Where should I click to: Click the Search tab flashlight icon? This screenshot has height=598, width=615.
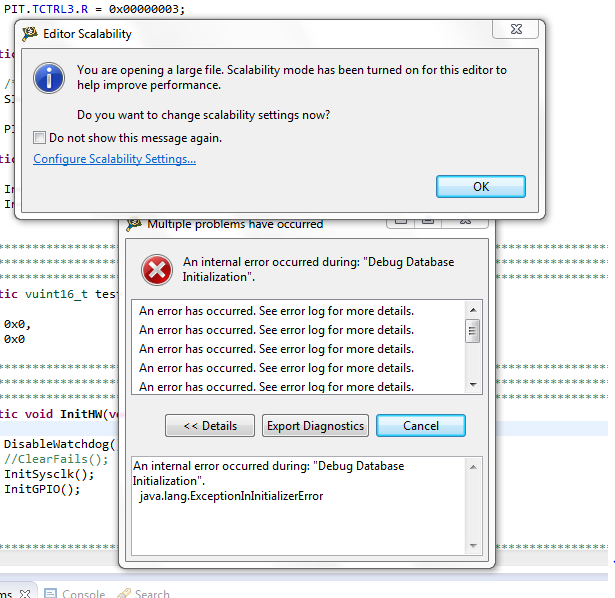tap(124, 593)
